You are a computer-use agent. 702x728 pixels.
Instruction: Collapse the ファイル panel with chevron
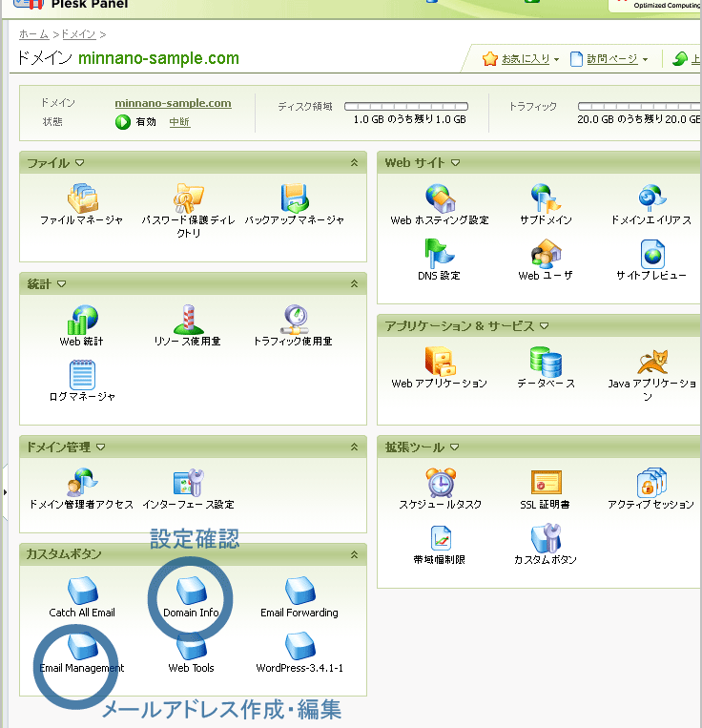pyautogui.click(x=355, y=162)
